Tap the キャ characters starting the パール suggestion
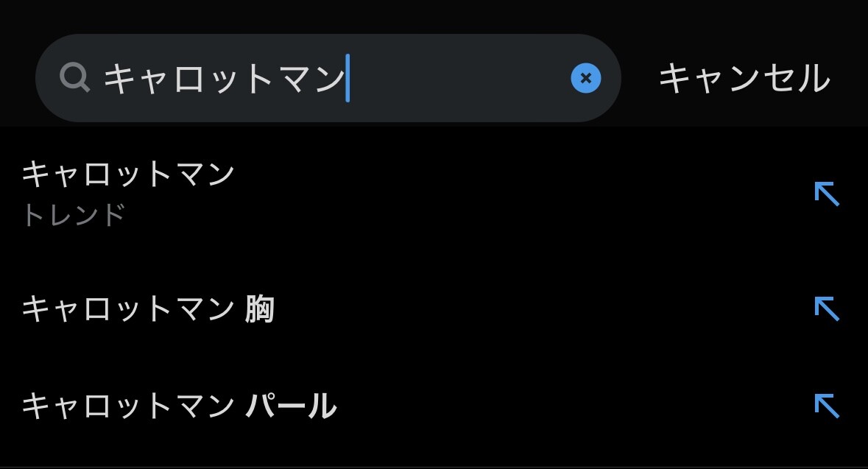The height and width of the screenshot is (469, 868). click(50, 406)
